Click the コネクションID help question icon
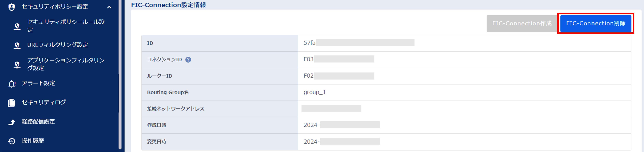This screenshot has height=152, width=644. (188, 60)
